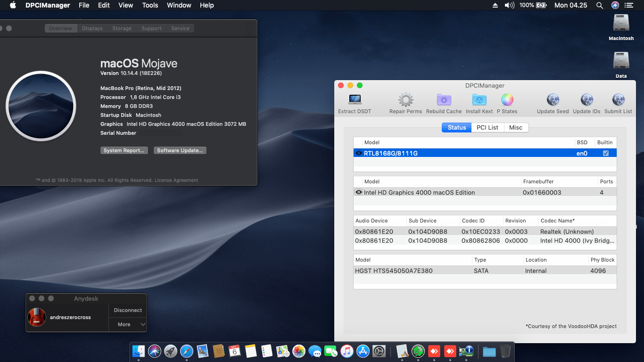This screenshot has width=644, height=362.
Task: Click the System Report button
Action: tap(124, 150)
